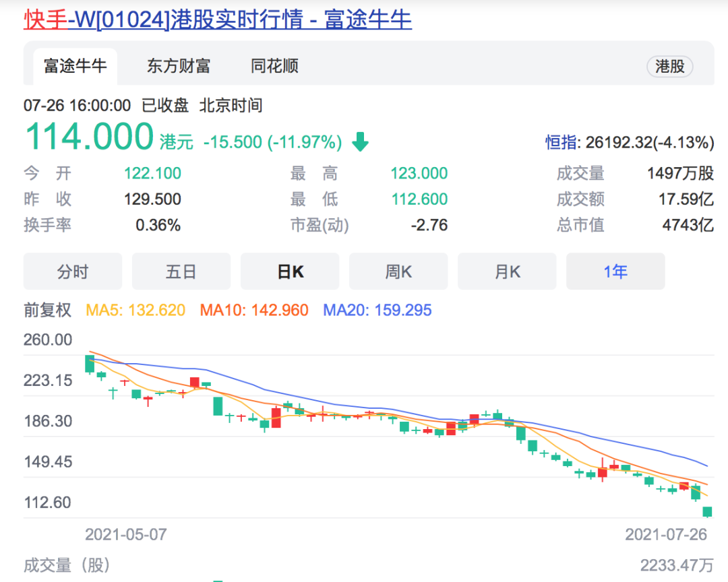Click the 昨收 value 129.500
Viewport: 728px width, 582px height.
click(152, 199)
